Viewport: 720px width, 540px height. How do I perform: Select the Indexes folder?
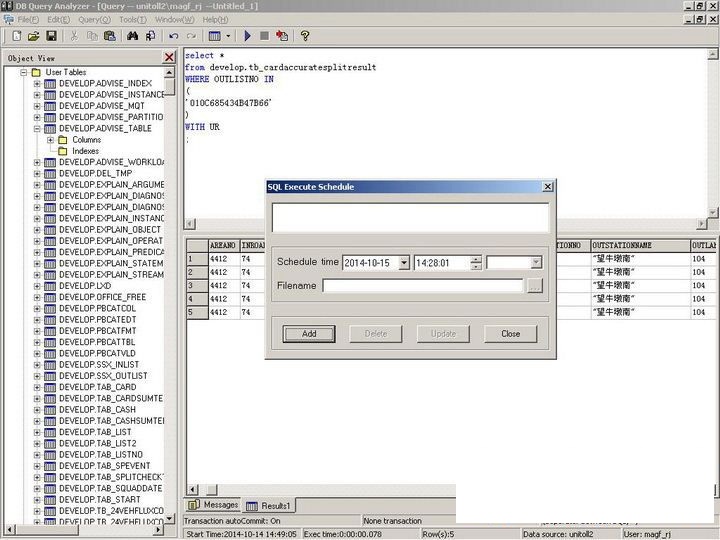pyautogui.click(x=85, y=151)
